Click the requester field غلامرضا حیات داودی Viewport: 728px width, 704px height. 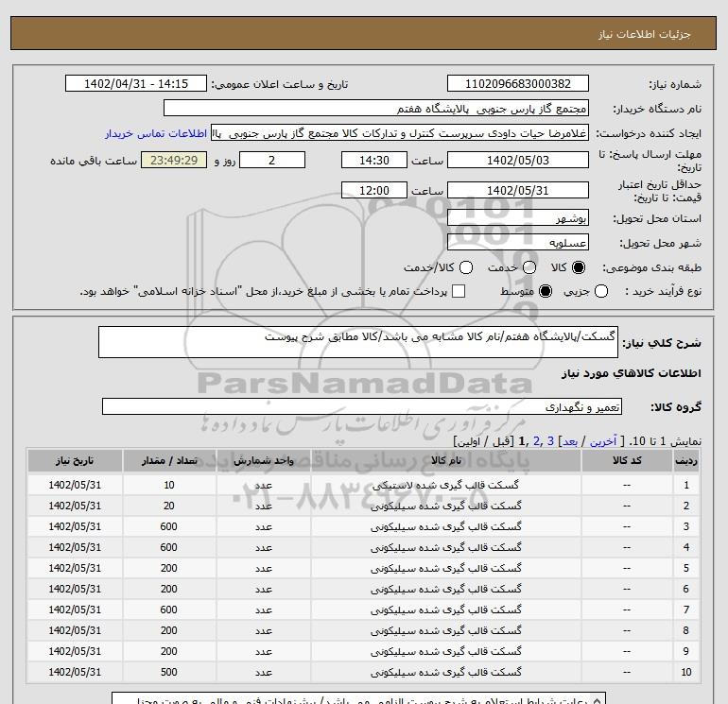click(400, 132)
